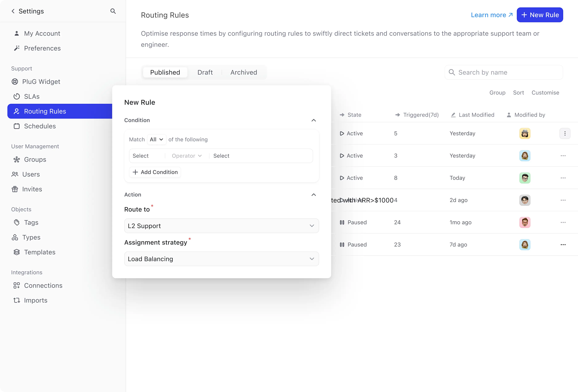Switch to the Archived tab
The image size is (578, 392).
(244, 72)
